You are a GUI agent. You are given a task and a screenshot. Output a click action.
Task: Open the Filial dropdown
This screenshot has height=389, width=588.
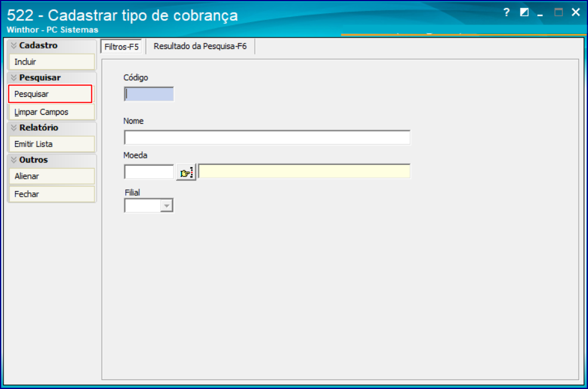coord(167,206)
